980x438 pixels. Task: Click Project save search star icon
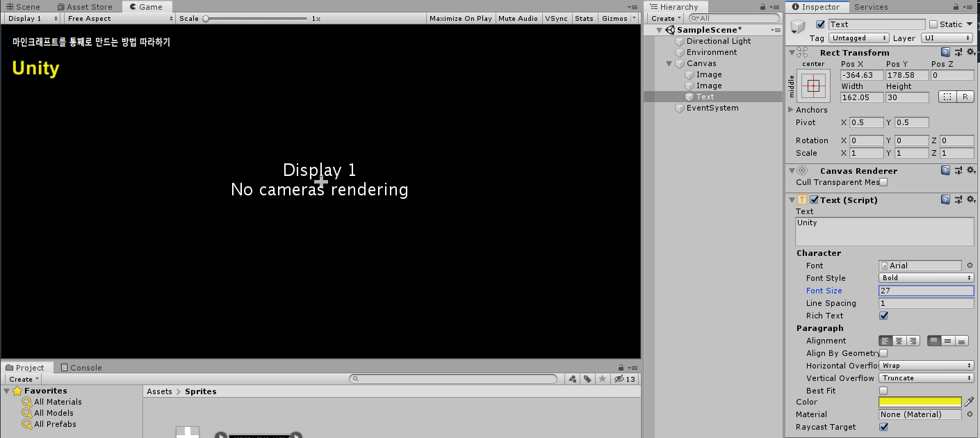(602, 379)
